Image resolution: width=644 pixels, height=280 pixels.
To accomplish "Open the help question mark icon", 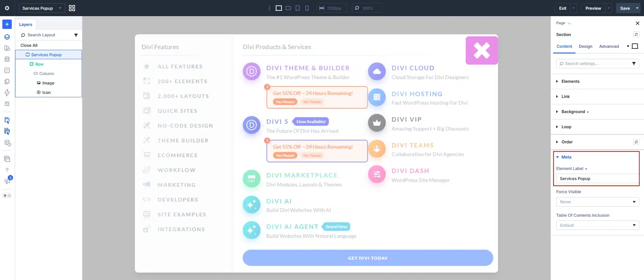I will click(x=7, y=170).
